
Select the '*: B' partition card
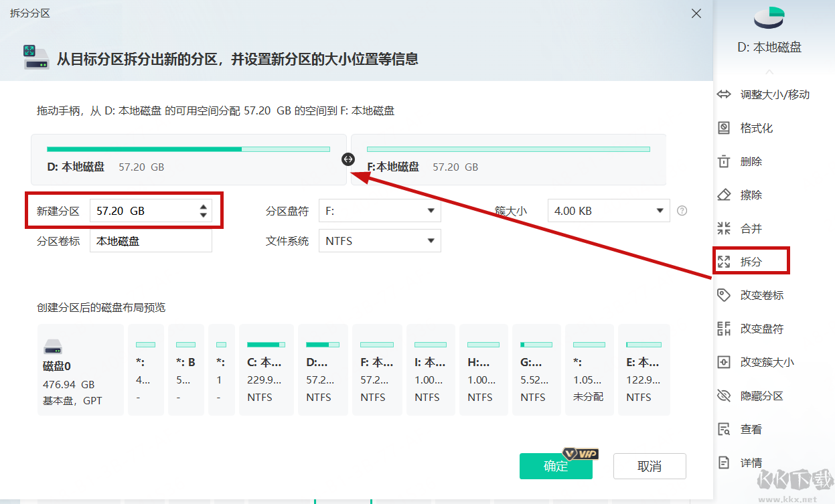[x=186, y=369]
